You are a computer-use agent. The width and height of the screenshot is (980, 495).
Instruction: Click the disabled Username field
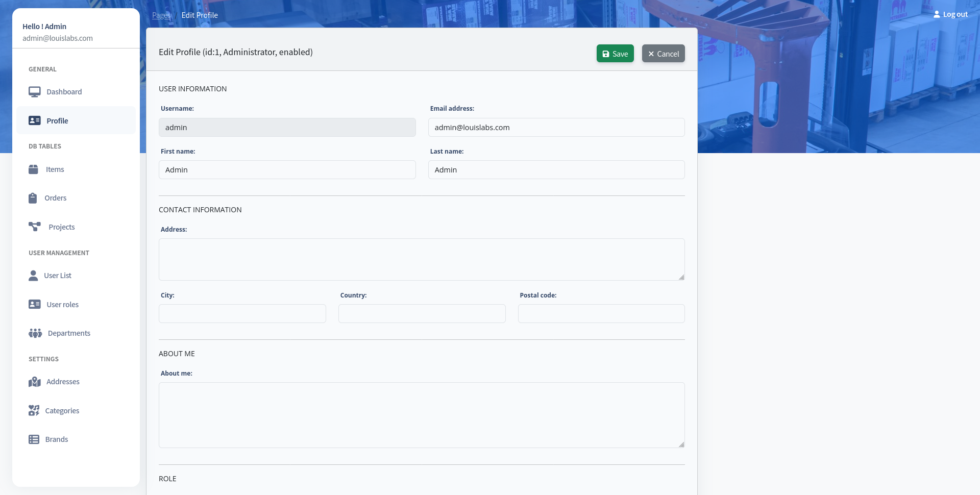(287, 128)
